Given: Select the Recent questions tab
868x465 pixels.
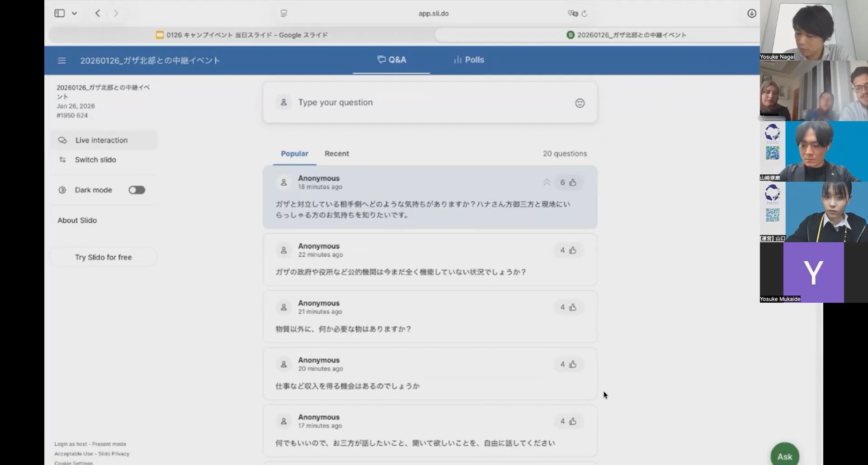Looking at the screenshot, I should click(x=336, y=154).
